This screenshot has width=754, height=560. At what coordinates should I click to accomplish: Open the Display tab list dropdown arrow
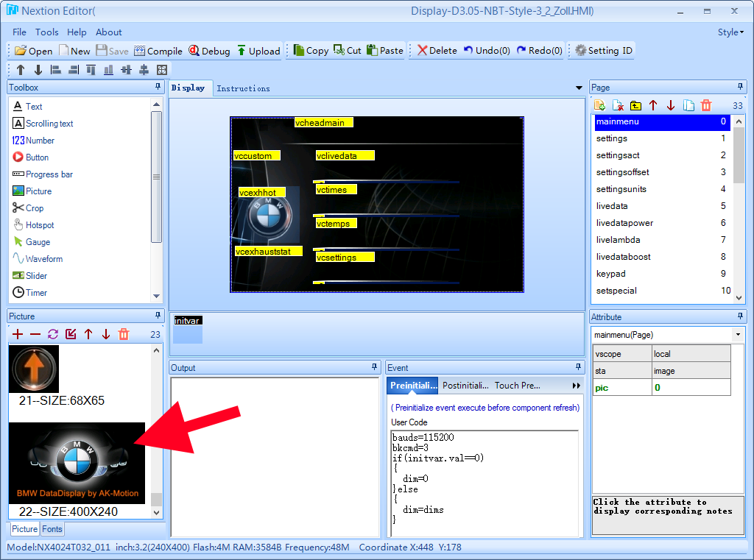tap(579, 88)
